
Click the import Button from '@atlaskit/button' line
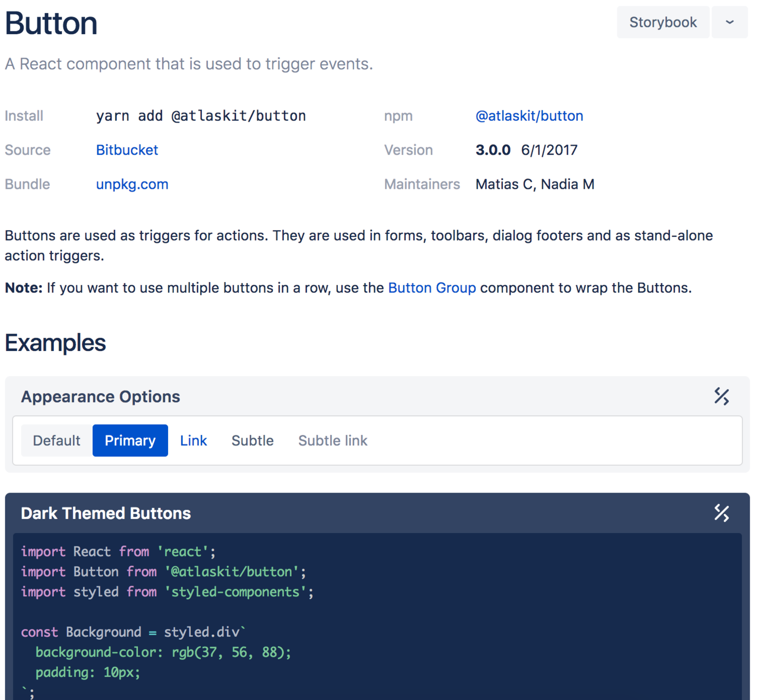(x=163, y=571)
